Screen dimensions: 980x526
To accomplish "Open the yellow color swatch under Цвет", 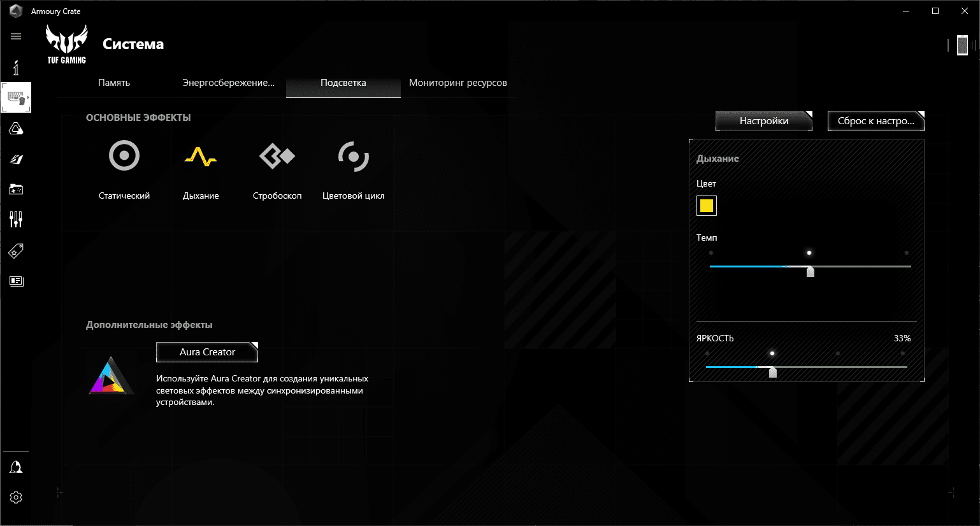I will tap(707, 206).
